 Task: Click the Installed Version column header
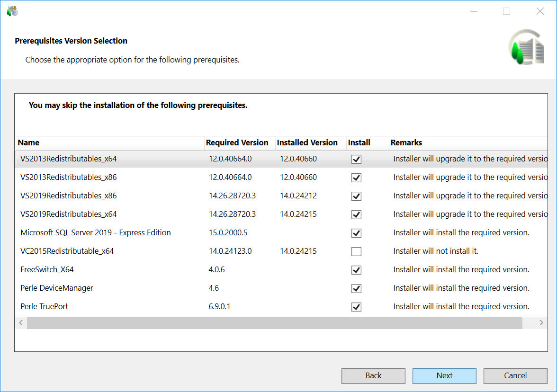click(307, 143)
